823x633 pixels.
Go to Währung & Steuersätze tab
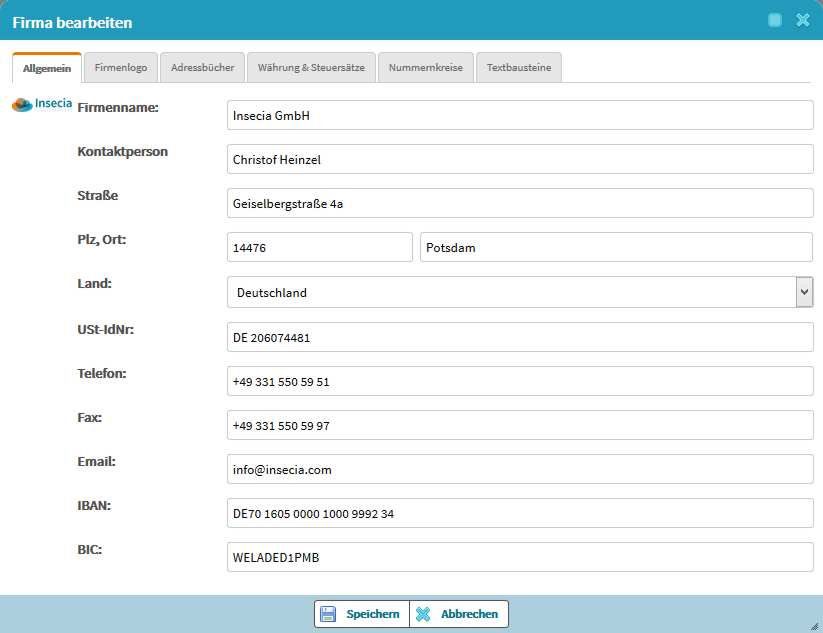coord(311,68)
